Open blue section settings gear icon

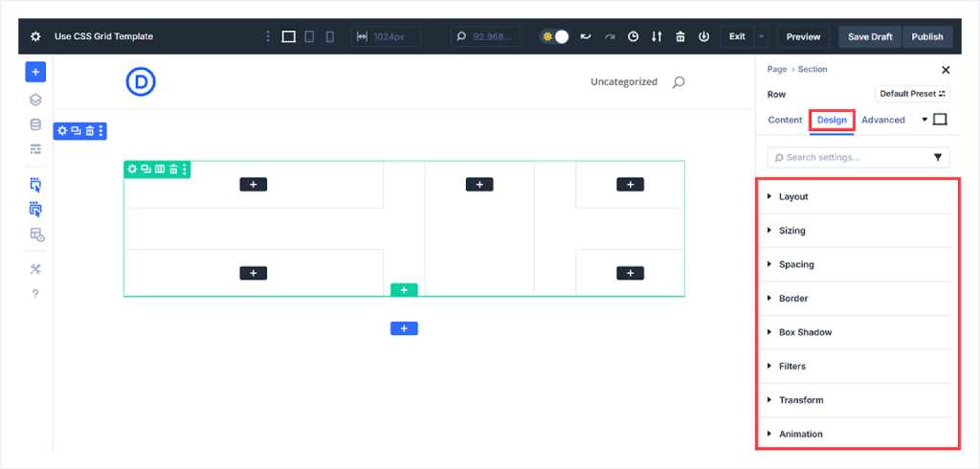tap(62, 130)
